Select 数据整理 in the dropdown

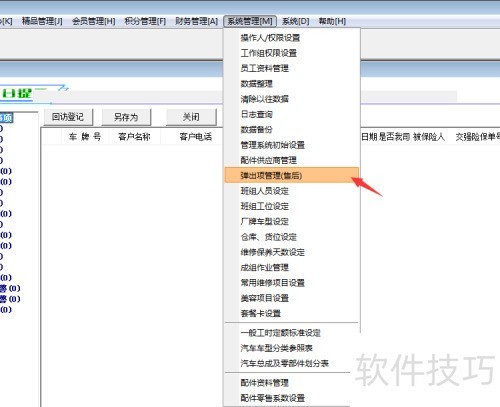292,84
